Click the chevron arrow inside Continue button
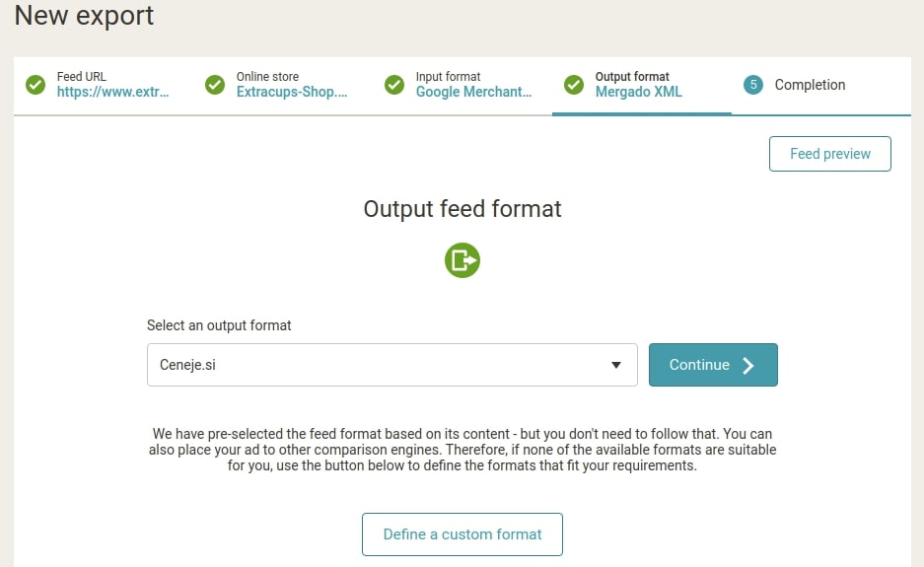Image resolution: width=924 pixels, height=567 pixels. [748, 366]
